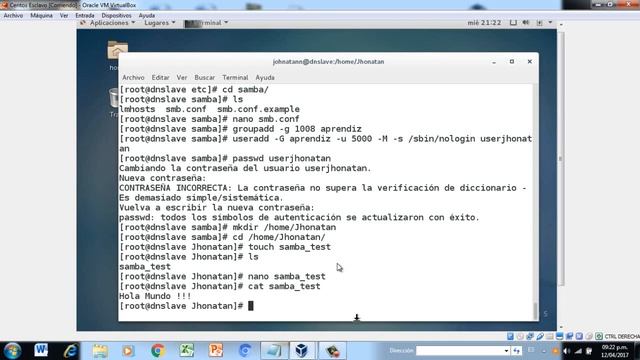Click the blue C-shaped taskbar icon
This screenshot has height=360, width=640.
245,351
